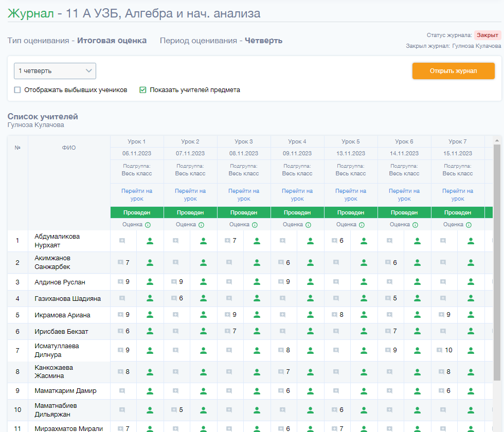504x432 pixels.
Task: Open comment icon for Алдинов Руслан, Урок 5
Action: [x=336, y=282]
